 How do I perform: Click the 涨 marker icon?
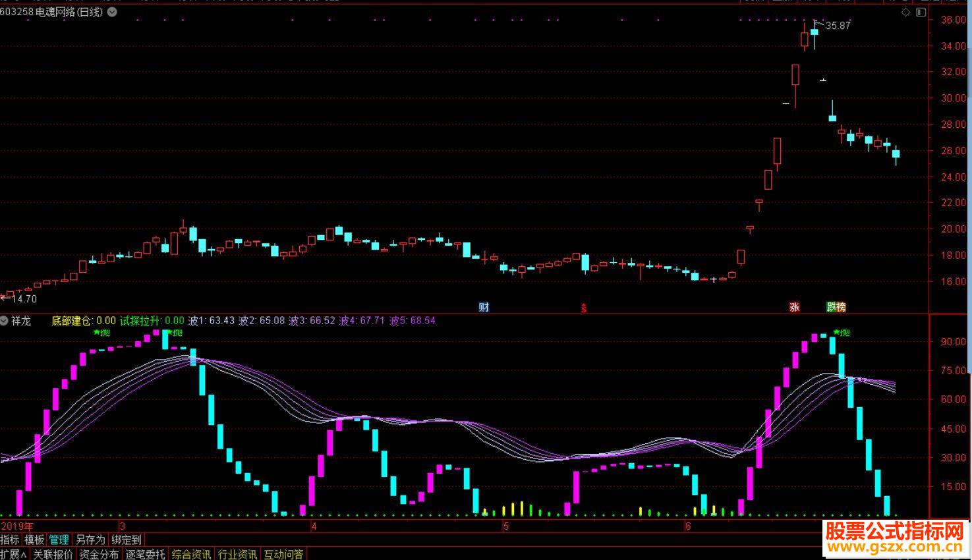[795, 307]
